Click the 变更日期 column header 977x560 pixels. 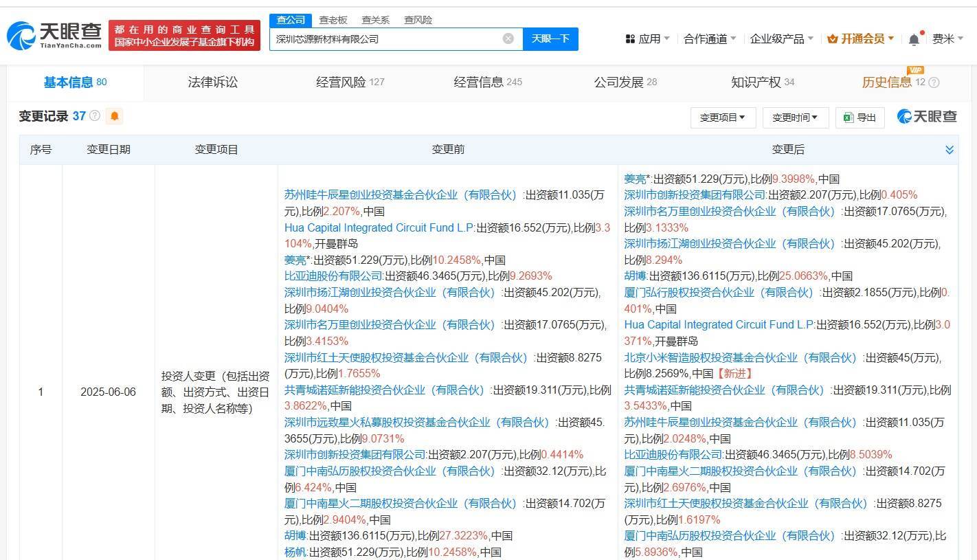click(x=108, y=149)
